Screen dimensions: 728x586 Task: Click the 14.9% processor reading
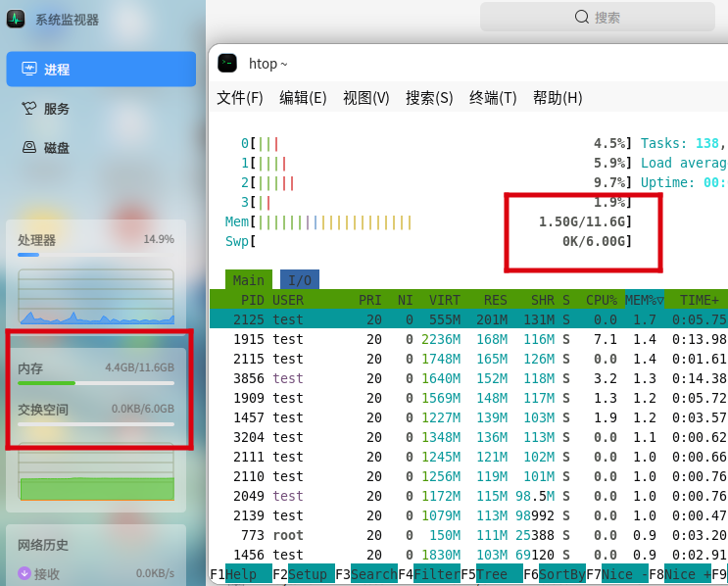(x=159, y=239)
